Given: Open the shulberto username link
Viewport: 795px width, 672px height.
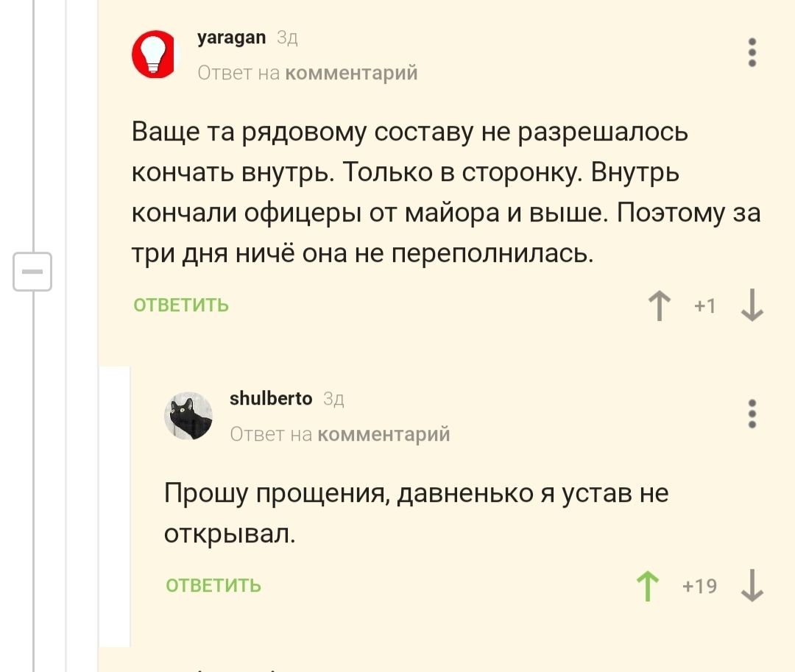Looking at the screenshot, I should tap(271, 399).
